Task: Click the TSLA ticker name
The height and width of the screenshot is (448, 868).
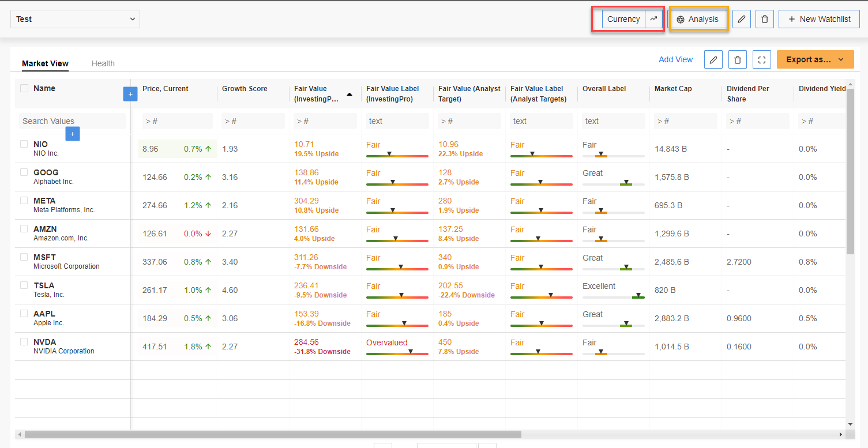Action: [x=44, y=285]
